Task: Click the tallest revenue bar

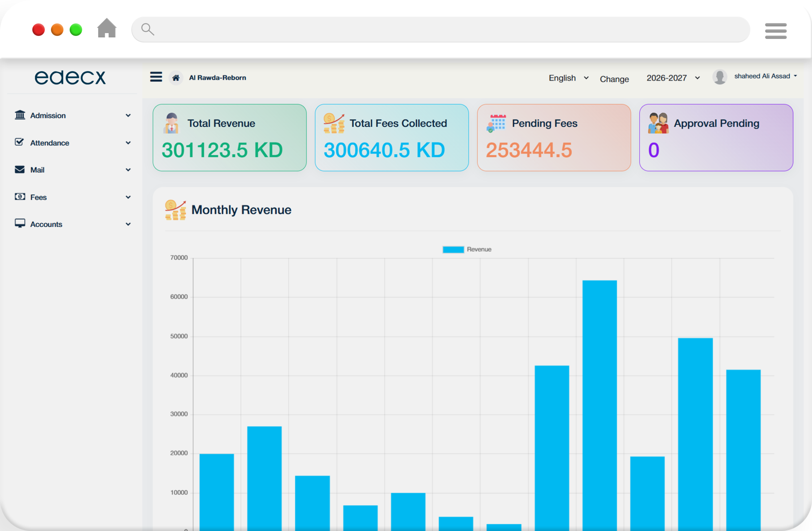Action: pos(599,405)
